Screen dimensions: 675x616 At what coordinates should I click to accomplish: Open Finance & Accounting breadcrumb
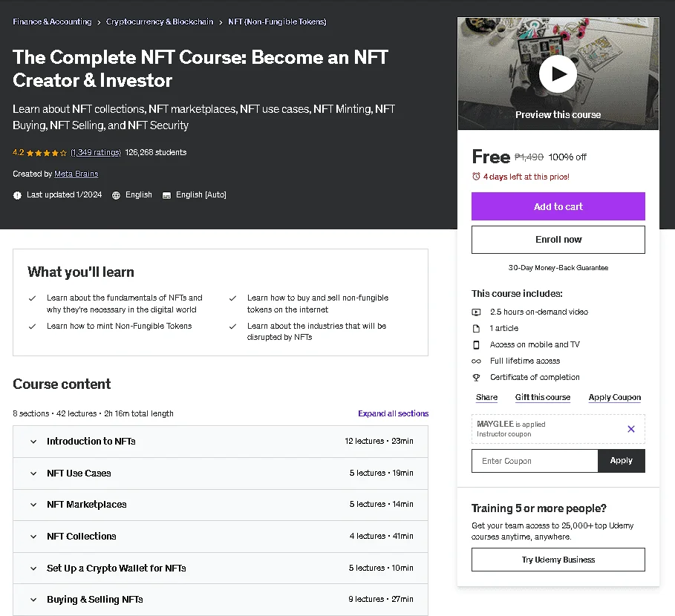click(52, 22)
